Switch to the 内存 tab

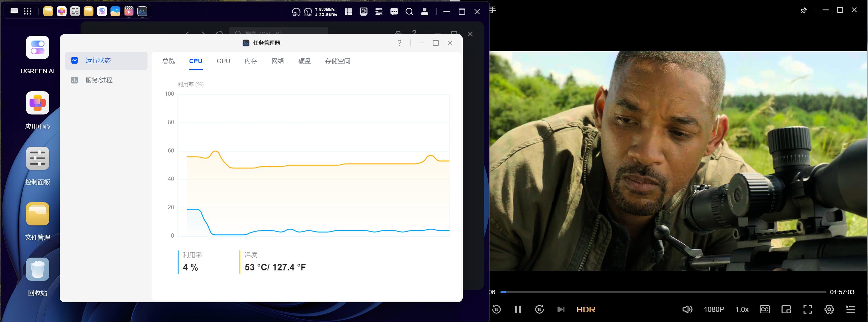[251, 61]
